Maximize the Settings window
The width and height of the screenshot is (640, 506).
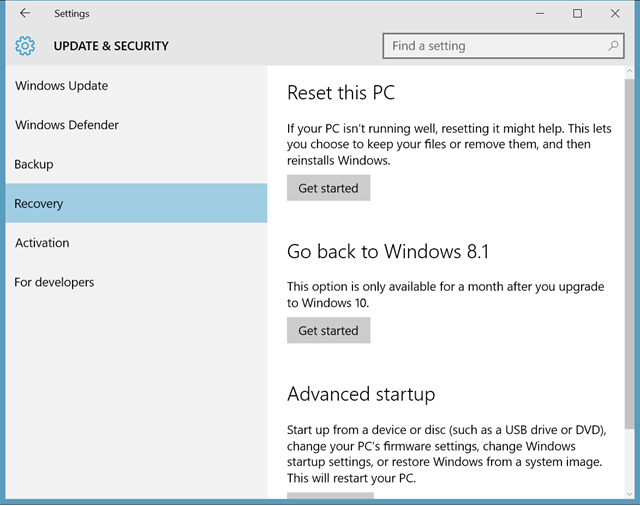(x=577, y=13)
